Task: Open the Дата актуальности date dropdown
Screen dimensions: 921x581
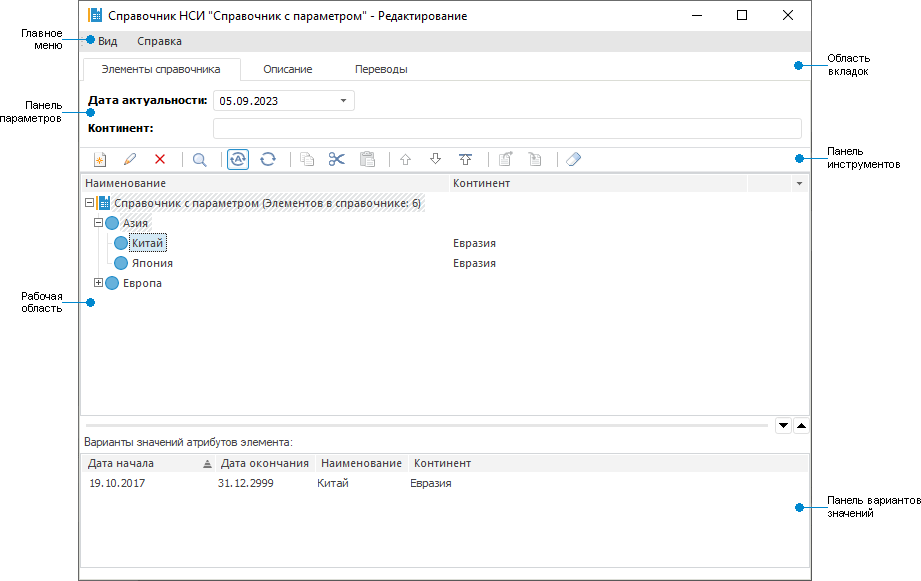Action: click(343, 100)
